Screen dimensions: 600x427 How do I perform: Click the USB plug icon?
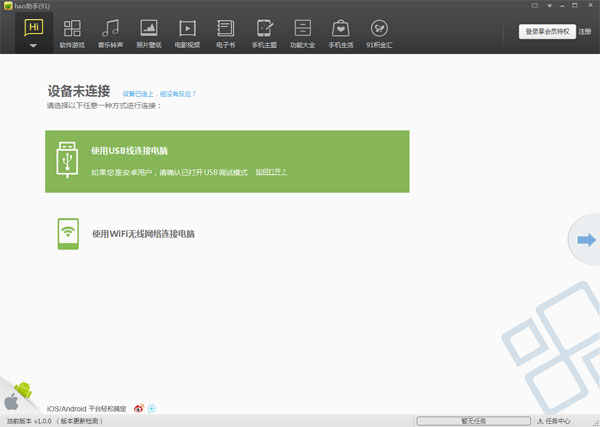(x=67, y=160)
